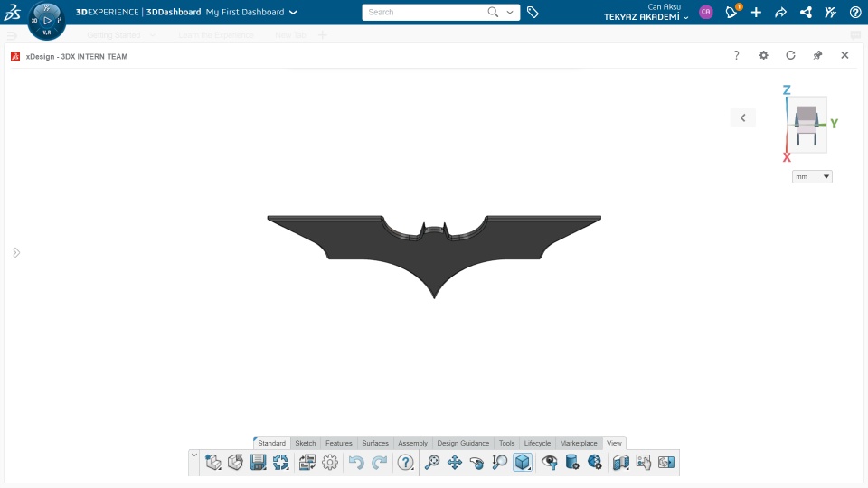Click the cylinder with gear display icon

coord(571,462)
